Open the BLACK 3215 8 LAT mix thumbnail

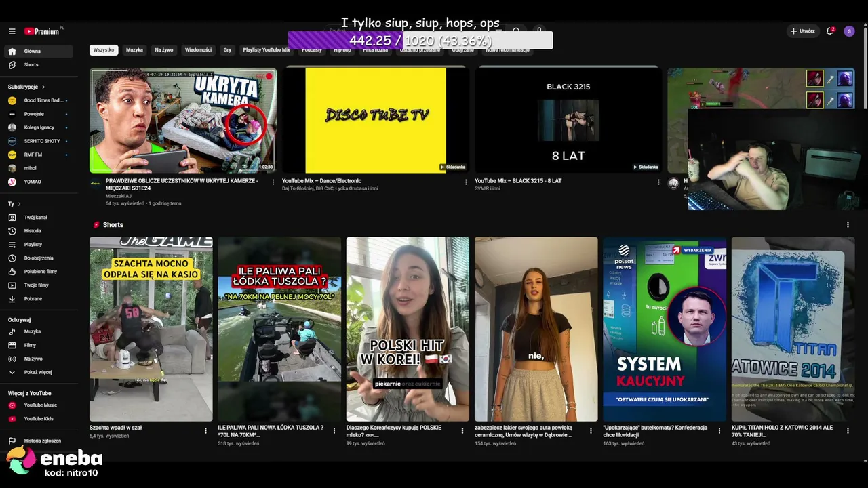[x=568, y=121]
